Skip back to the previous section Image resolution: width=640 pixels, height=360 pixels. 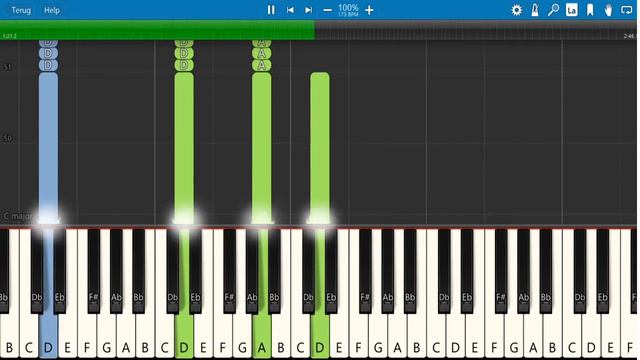click(x=290, y=10)
